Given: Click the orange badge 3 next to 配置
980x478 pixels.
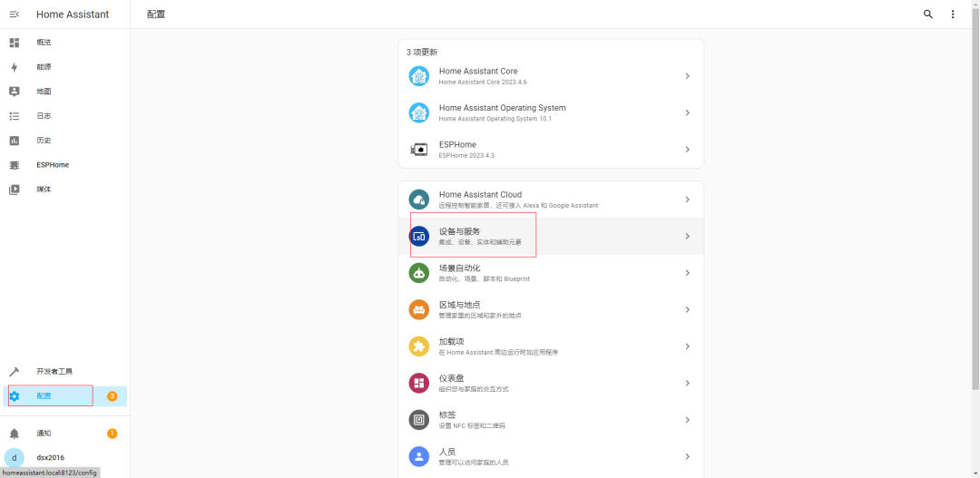Looking at the screenshot, I should (x=112, y=396).
